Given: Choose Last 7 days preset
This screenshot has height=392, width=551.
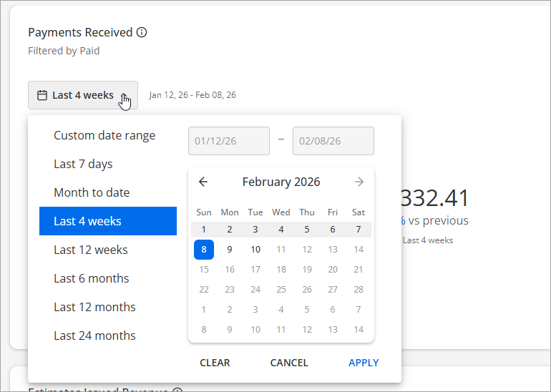Looking at the screenshot, I should point(83,164).
